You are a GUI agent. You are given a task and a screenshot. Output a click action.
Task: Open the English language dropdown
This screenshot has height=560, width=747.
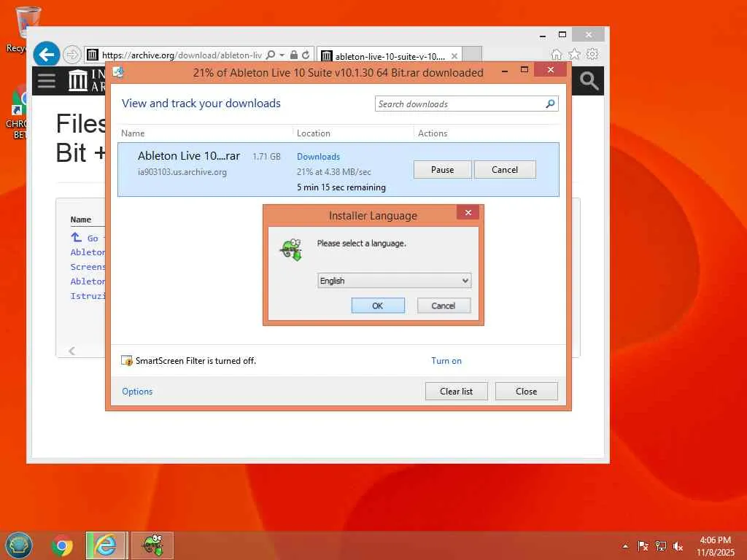pyautogui.click(x=395, y=281)
